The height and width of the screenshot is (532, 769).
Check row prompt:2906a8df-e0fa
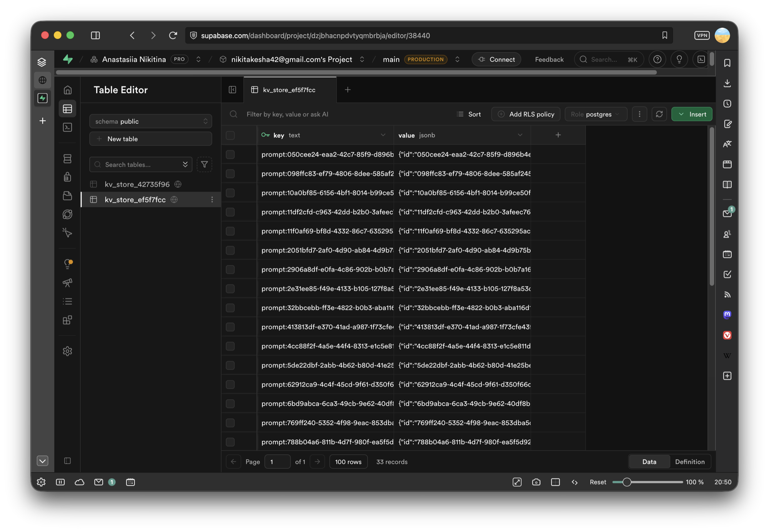[x=230, y=269]
